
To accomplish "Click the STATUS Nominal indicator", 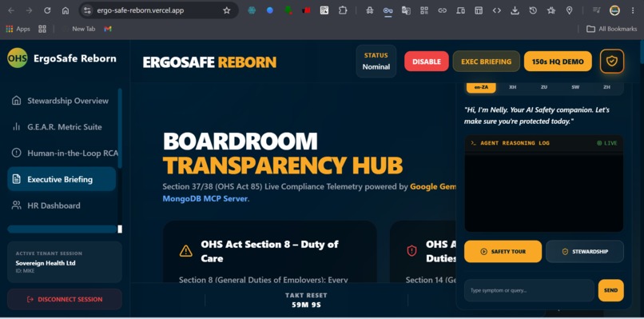I will [376, 62].
